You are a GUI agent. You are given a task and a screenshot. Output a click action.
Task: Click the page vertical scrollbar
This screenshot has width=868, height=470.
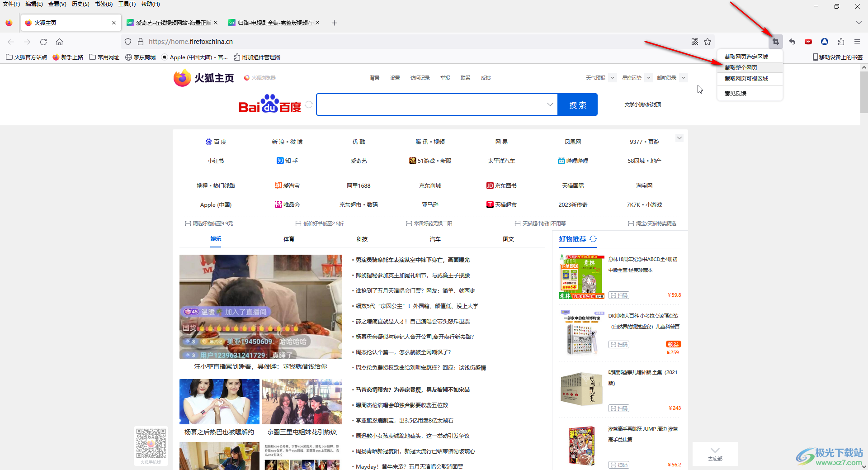click(x=863, y=92)
